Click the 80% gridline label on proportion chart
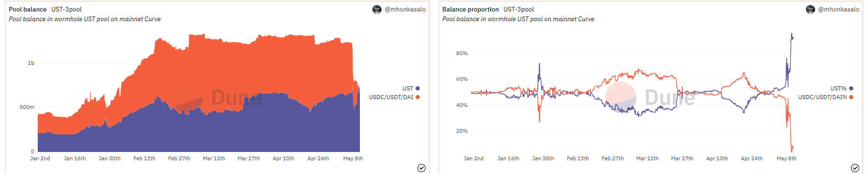Image resolution: width=868 pixels, height=174 pixels. pyautogui.click(x=462, y=53)
